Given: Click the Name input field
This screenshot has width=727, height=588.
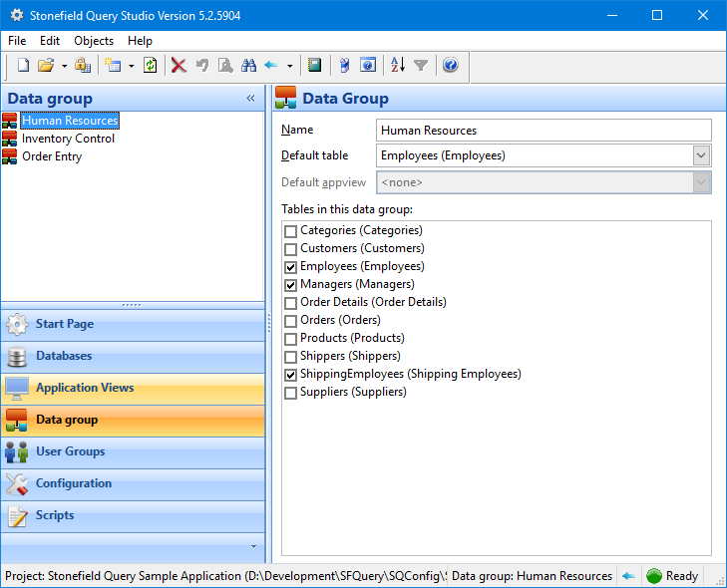Looking at the screenshot, I should [545, 131].
